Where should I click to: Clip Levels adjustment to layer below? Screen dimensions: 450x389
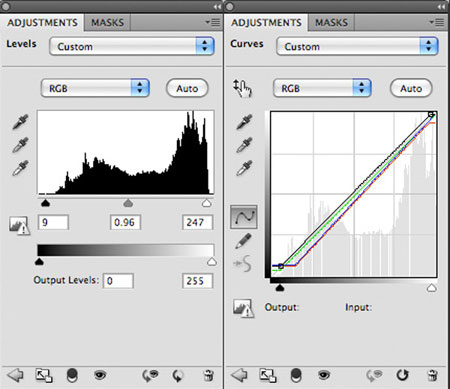(72, 375)
